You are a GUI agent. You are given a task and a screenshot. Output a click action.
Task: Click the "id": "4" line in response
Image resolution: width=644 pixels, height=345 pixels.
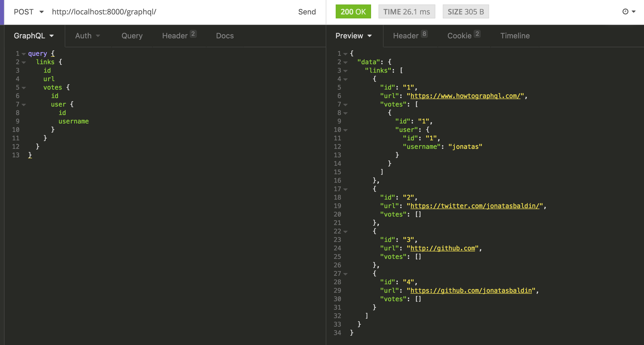(x=398, y=282)
